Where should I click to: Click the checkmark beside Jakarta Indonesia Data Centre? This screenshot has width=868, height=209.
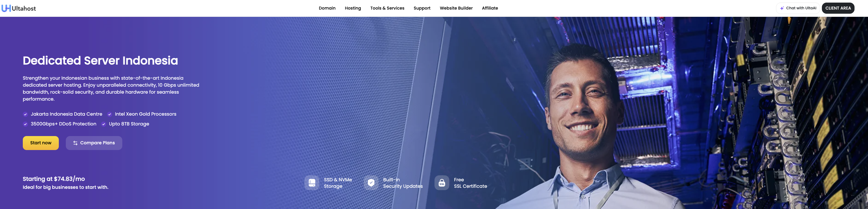point(25,114)
